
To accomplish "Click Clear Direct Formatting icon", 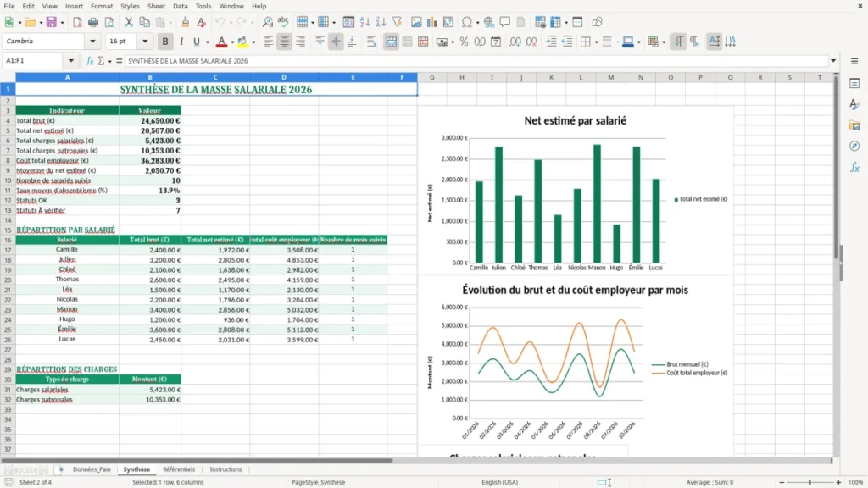I will point(202,22).
